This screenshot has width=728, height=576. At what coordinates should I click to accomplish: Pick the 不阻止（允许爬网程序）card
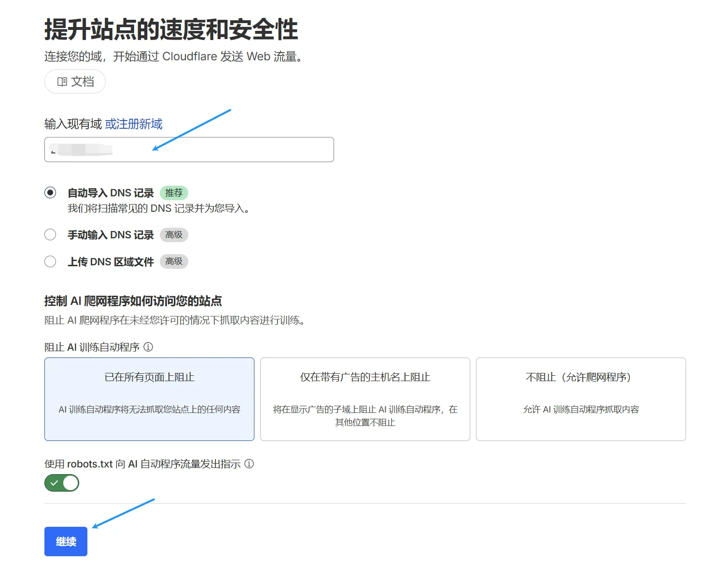(x=581, y=399)
